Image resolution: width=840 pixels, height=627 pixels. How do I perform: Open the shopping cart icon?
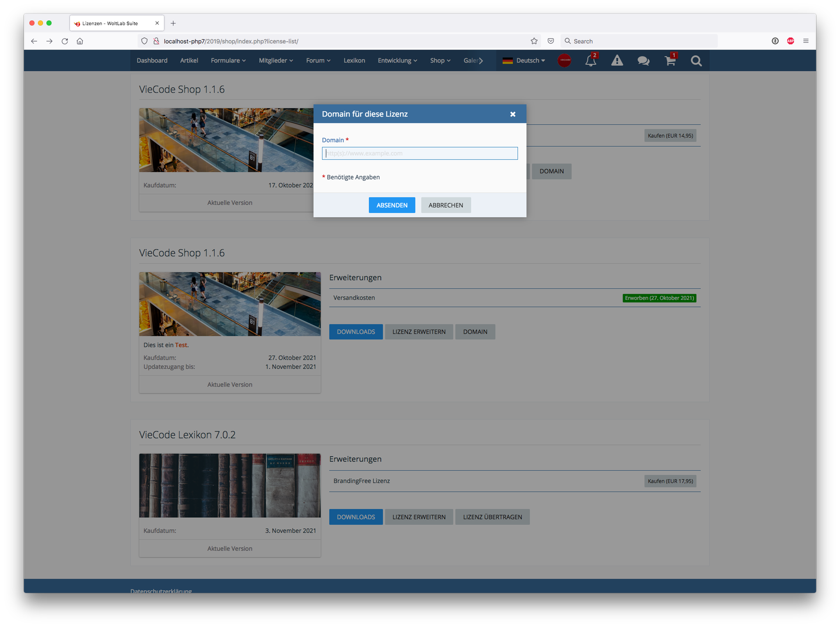pyautogui.click(x=670, y=61)
